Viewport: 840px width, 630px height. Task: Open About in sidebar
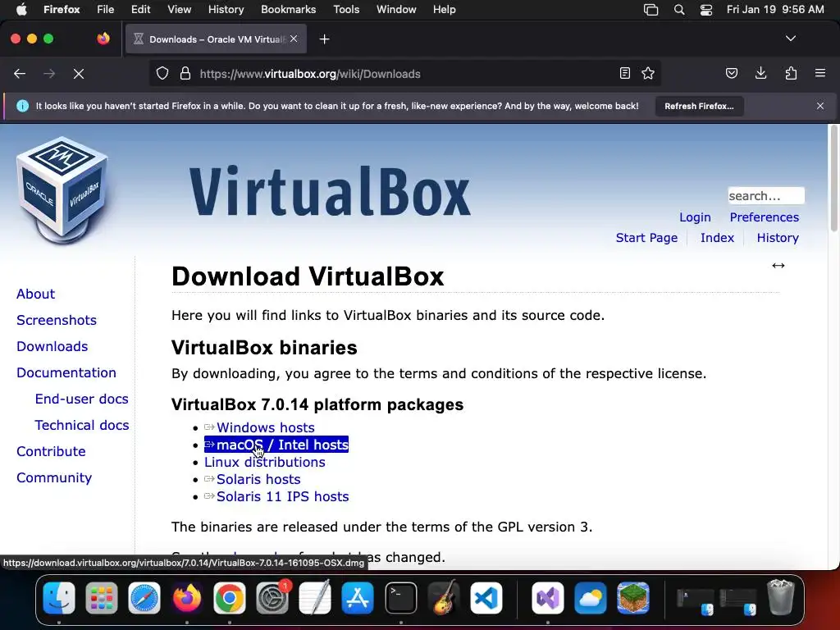pos(35,294)
